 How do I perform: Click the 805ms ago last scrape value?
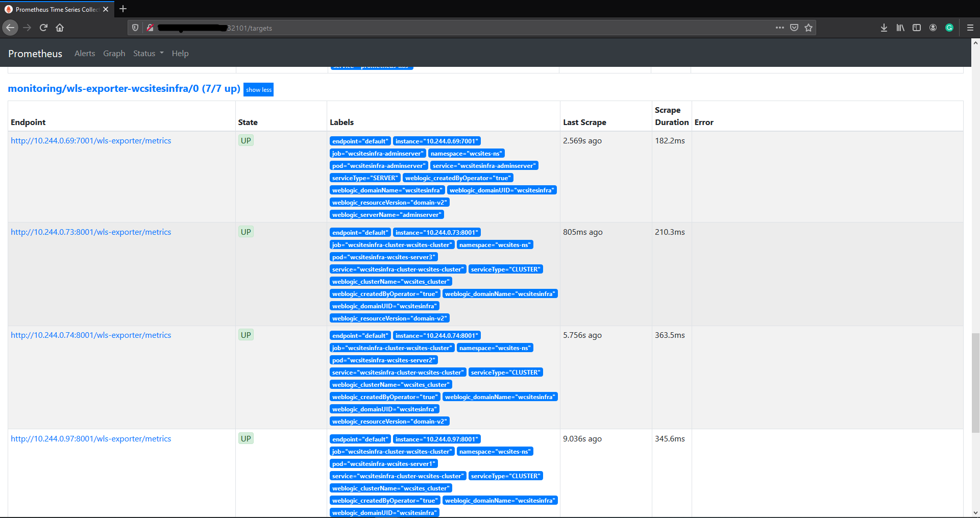[x=583, y=232]
